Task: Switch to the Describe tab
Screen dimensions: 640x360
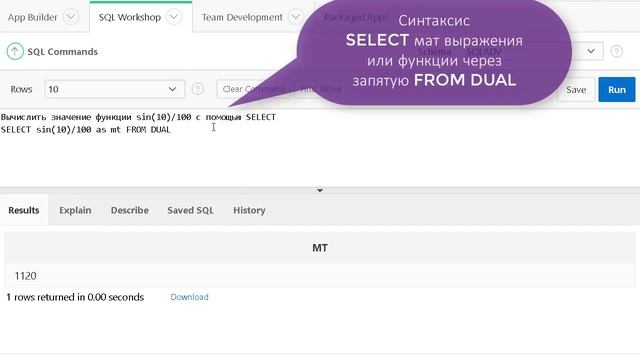Action: pyautogui.click(x=130, y=210)
